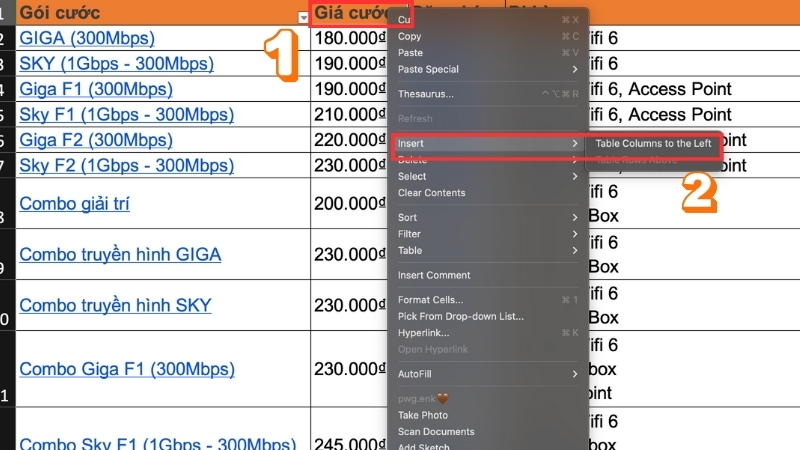Choose Cut from the context menu
Image resolution: width=800 pixels, height=450 pixels.
click(x=405, y=20)
